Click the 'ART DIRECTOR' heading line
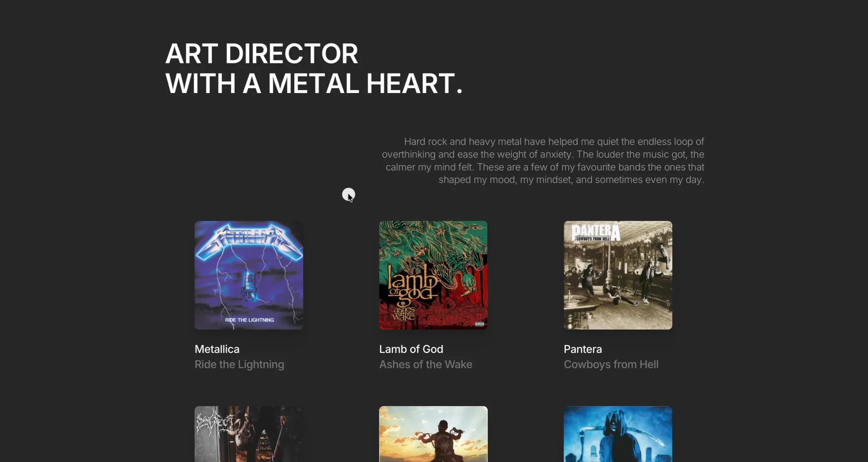Screen dimensions: 868x462 (x=261, y=54)
